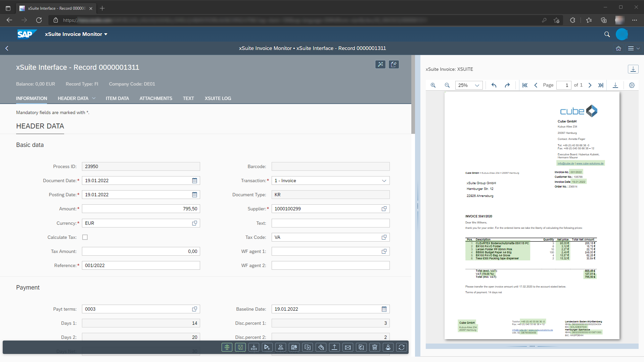Switch to the ITEM DATA tab

(x=117, y=98)
